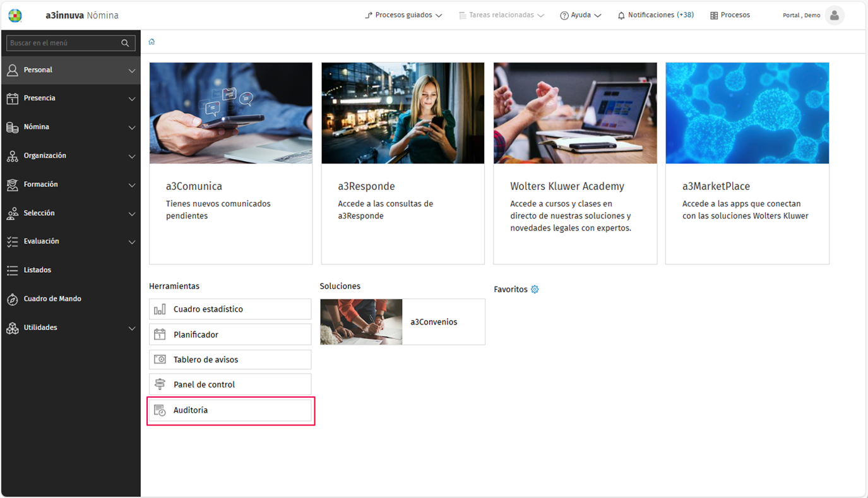
Task: Click the Utilidades cubes icon
Action: click(13, 328)
